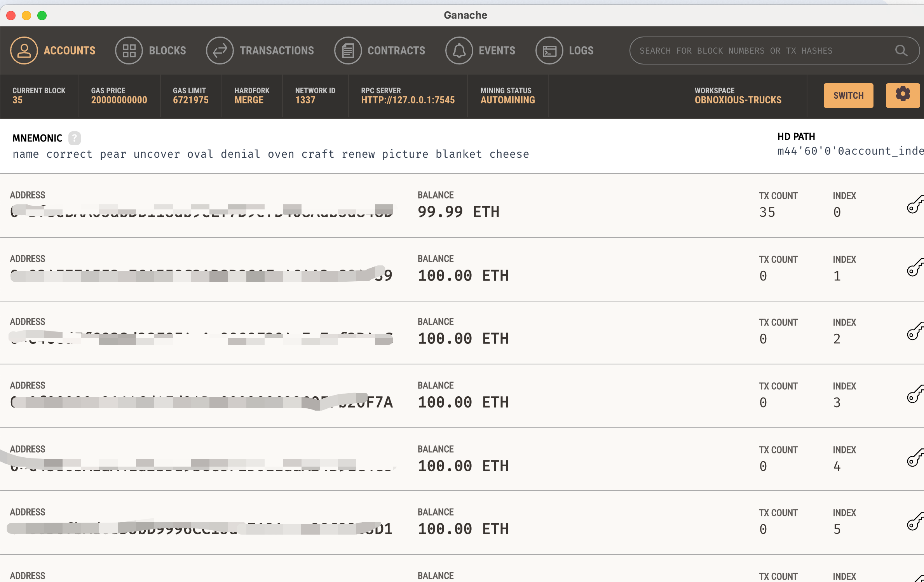924x582 pixels.
Task: Click the address of account index 1
Action: click(201, 275)
